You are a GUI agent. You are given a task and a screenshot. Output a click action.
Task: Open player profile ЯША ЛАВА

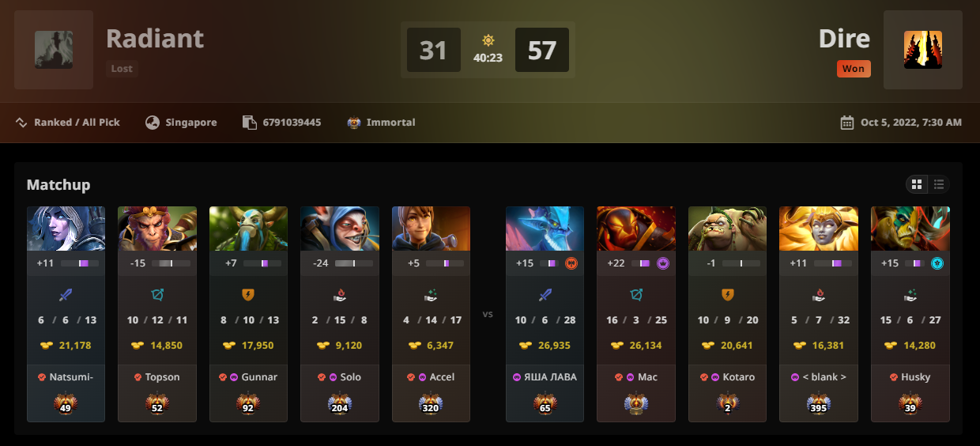point(550,377)
